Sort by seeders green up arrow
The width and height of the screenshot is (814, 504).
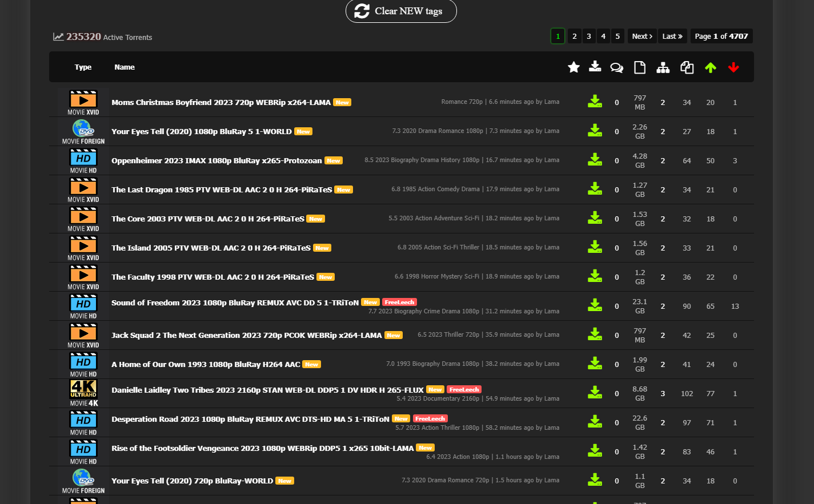pos(710,67)
